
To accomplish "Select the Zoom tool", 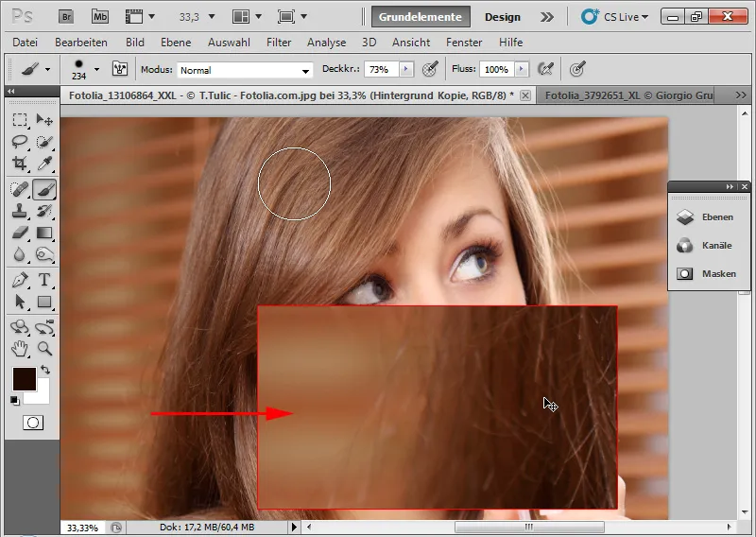I will point(44,349).
